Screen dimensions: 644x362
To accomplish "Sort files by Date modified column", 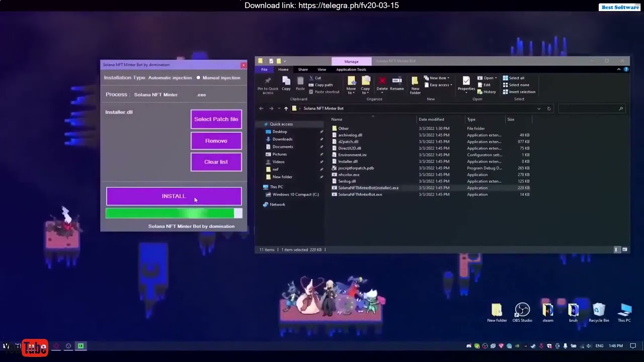I will click(431, 120).
